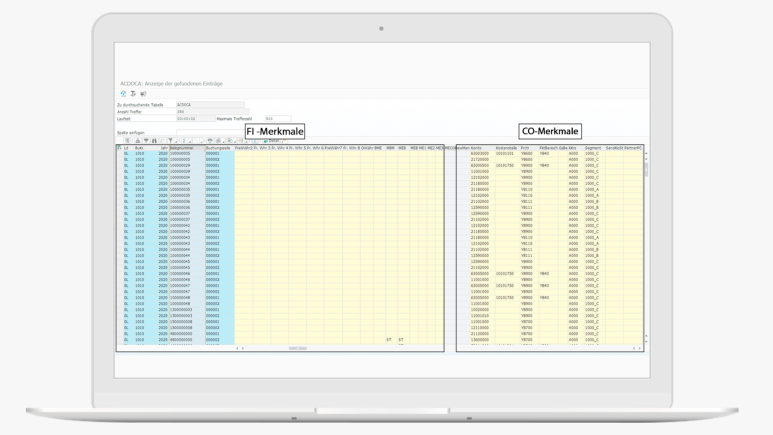The height and width of the screenshot is (435, 773).
Task: Click the select-all corner icon of the table
Action: 120,148
